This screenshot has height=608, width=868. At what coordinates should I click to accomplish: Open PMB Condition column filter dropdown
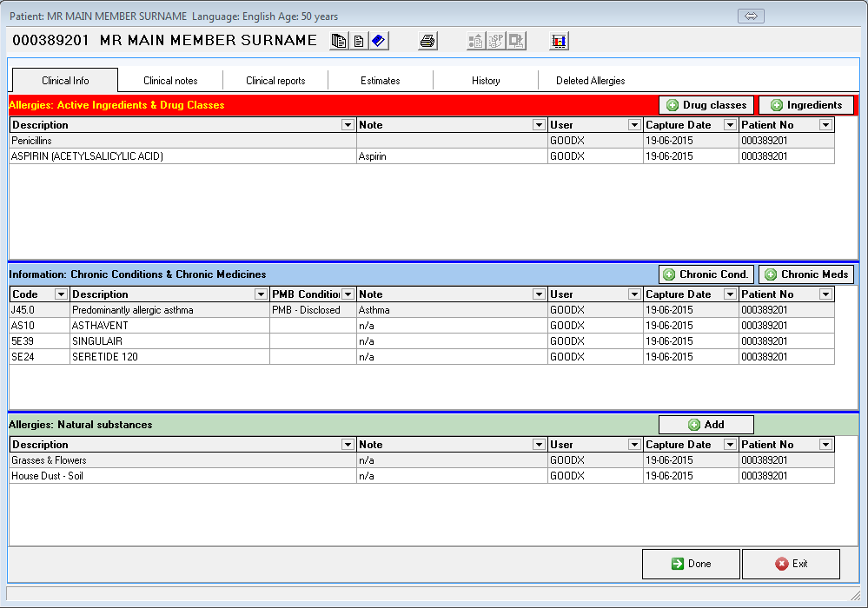(348, 294)
